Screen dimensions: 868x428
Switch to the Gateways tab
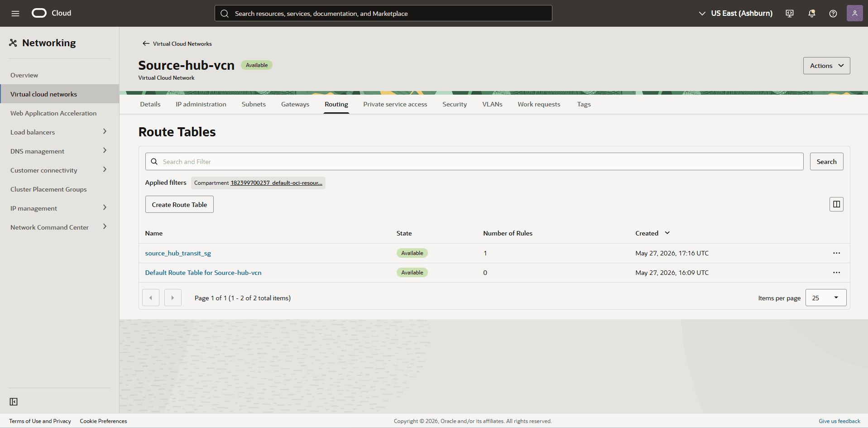295,104
